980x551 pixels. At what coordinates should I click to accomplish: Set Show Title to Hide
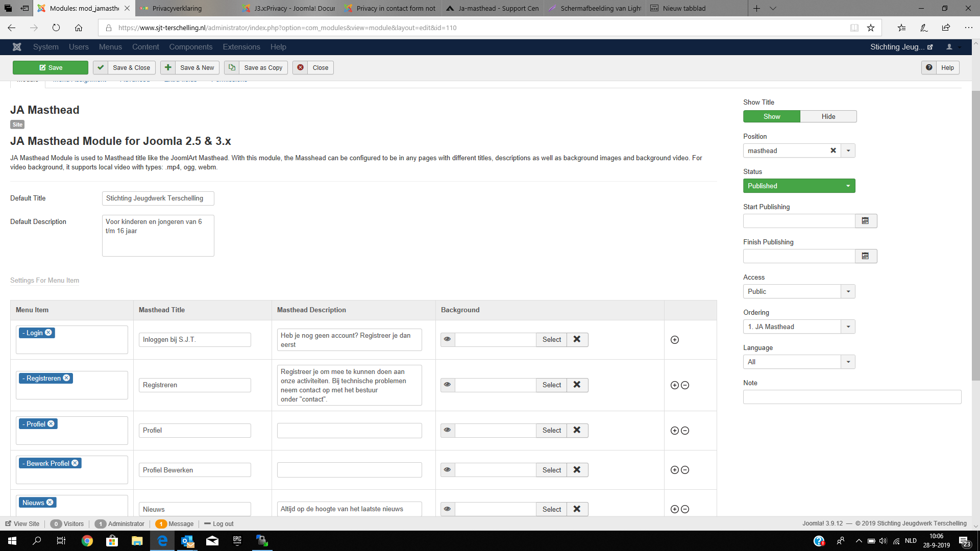tap(828, 116)
